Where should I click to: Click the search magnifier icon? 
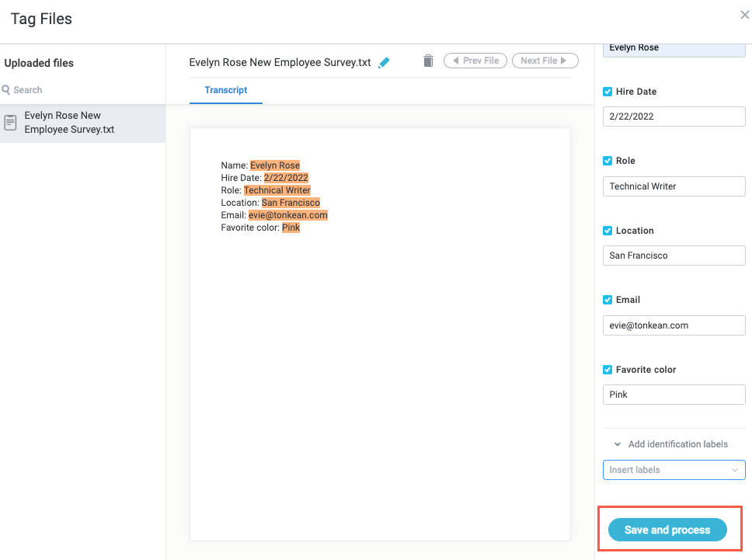pos(6,90)
